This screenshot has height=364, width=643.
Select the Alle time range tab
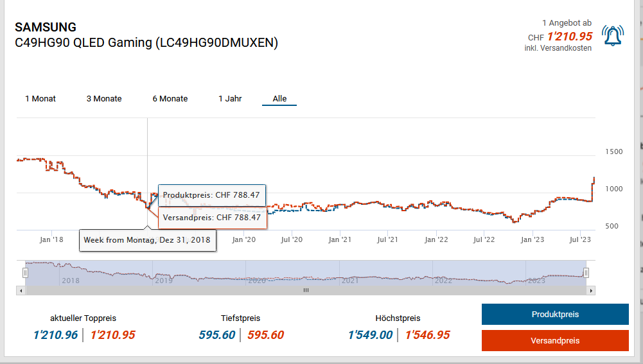point(279,99)
